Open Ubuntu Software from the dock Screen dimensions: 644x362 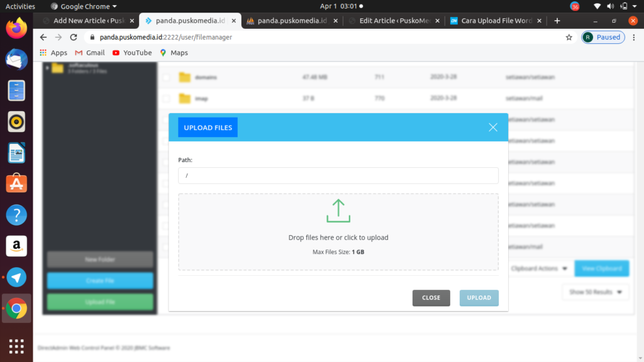16,184
